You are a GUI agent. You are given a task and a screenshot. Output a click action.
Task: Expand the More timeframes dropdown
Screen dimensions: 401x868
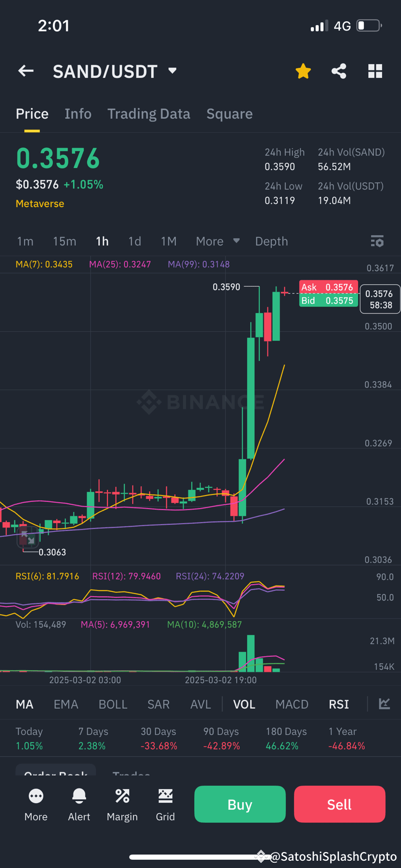pos(217,241)
